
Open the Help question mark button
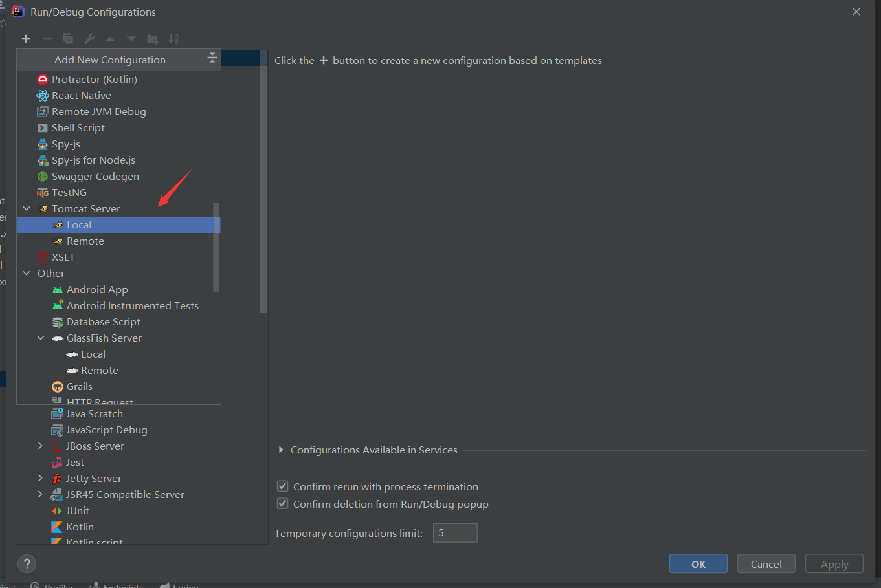coord(27,563)
